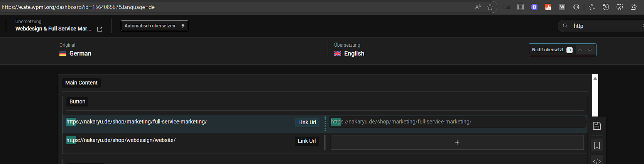This screenshot has width=644, height=164.
Task: Open Webdesign & Full Service Mar... link
Action: point(53,29)
